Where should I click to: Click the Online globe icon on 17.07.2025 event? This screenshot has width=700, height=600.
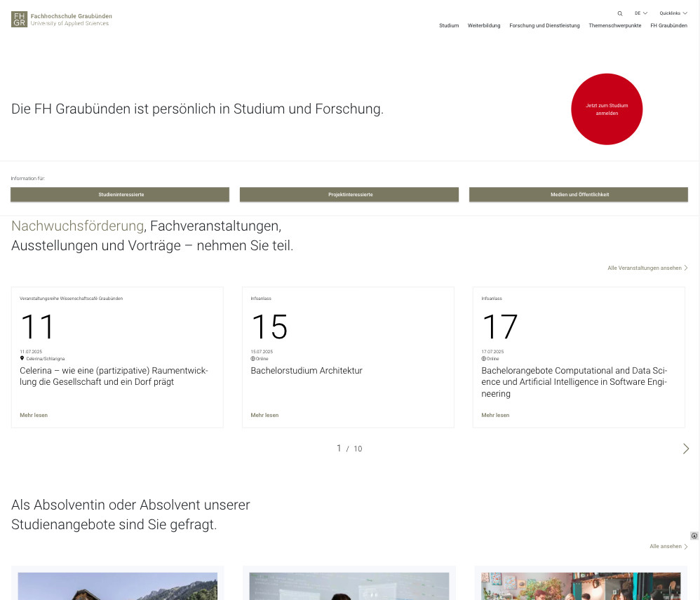[483, 359]
